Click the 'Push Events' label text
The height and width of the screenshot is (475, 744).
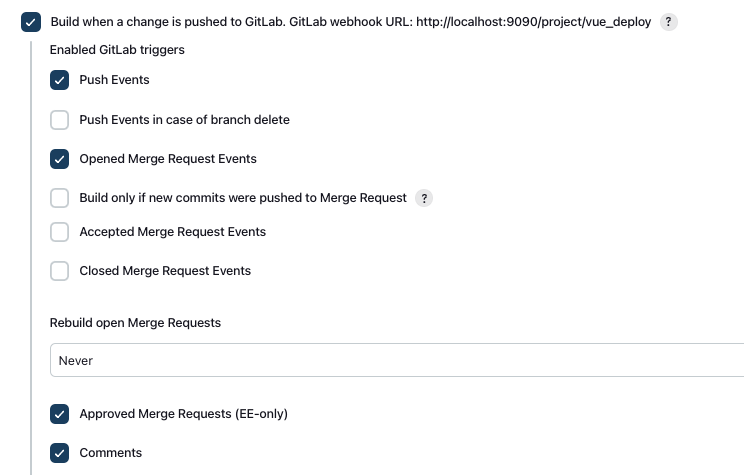114,80
